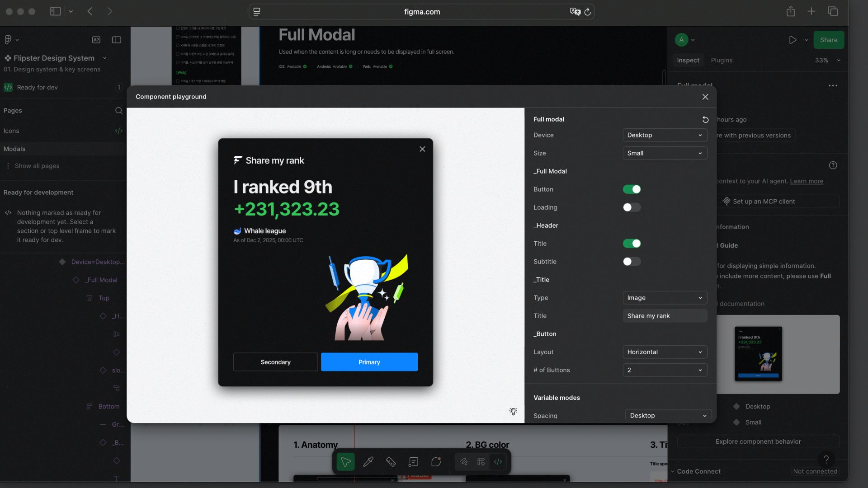Image resolution: width=868 pixels, height=488 pixels.
Task: Turn off the Button toggle
Action: 632,189
